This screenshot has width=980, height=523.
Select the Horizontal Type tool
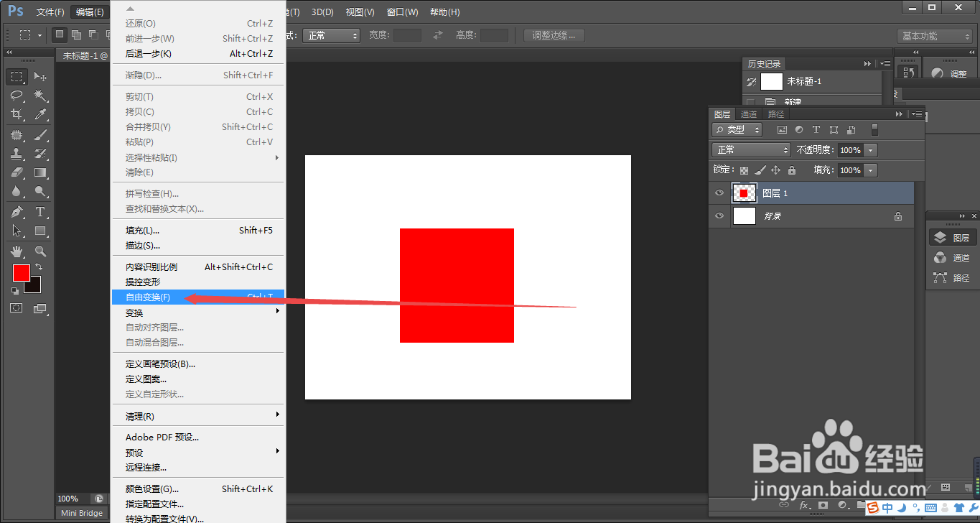point(41,212)
